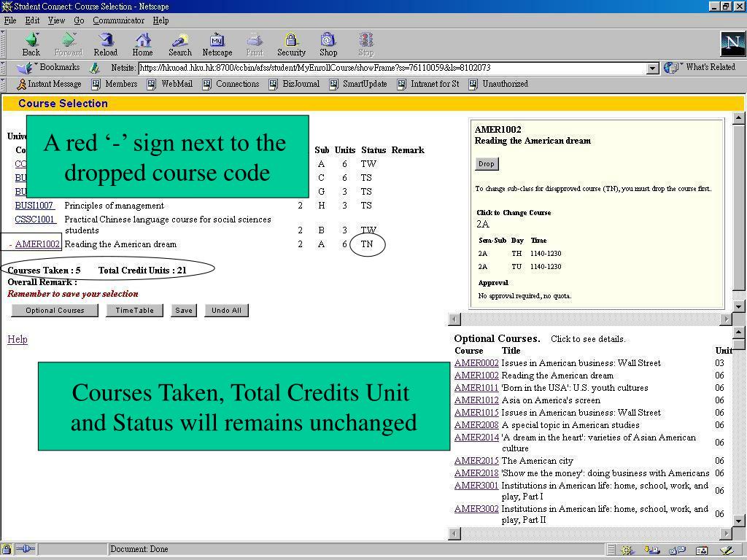747x560 pixels.
Task: Click the Stop traffic-light icon
Action: [x=366, y=40]
